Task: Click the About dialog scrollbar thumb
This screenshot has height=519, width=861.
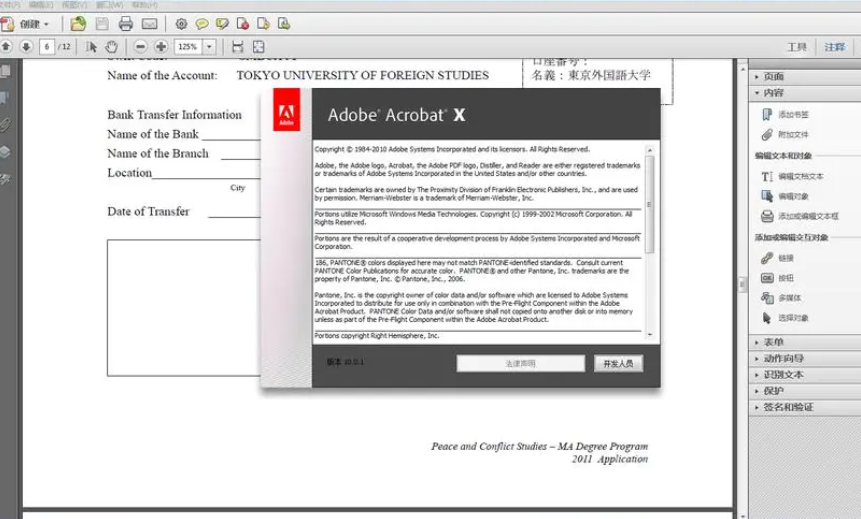Action: [650, 205]
